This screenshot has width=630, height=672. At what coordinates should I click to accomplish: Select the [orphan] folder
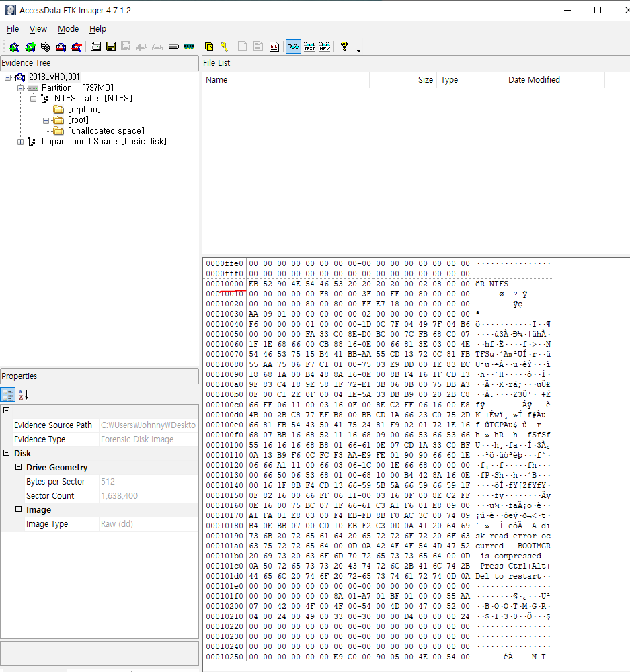pyautogui.click(x=84, y=110)
